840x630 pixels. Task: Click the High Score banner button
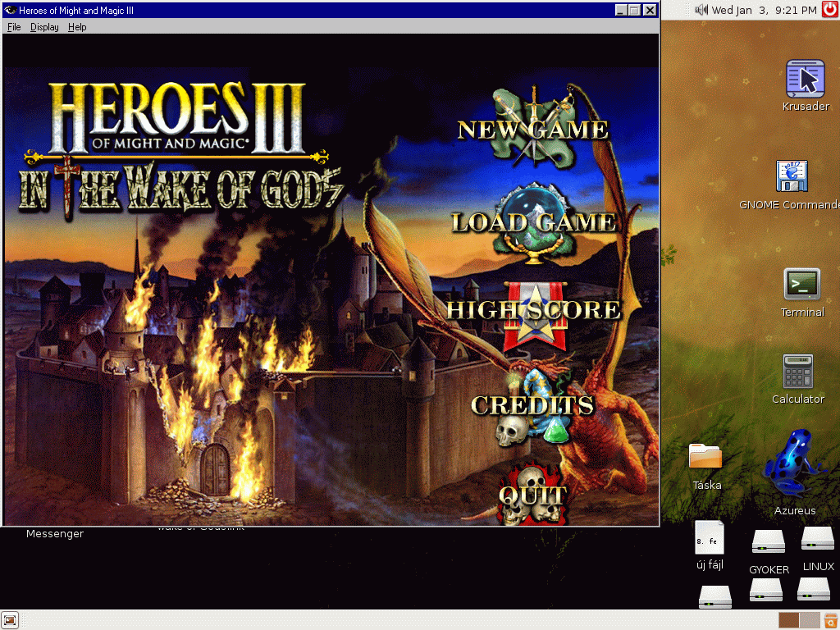533,310
